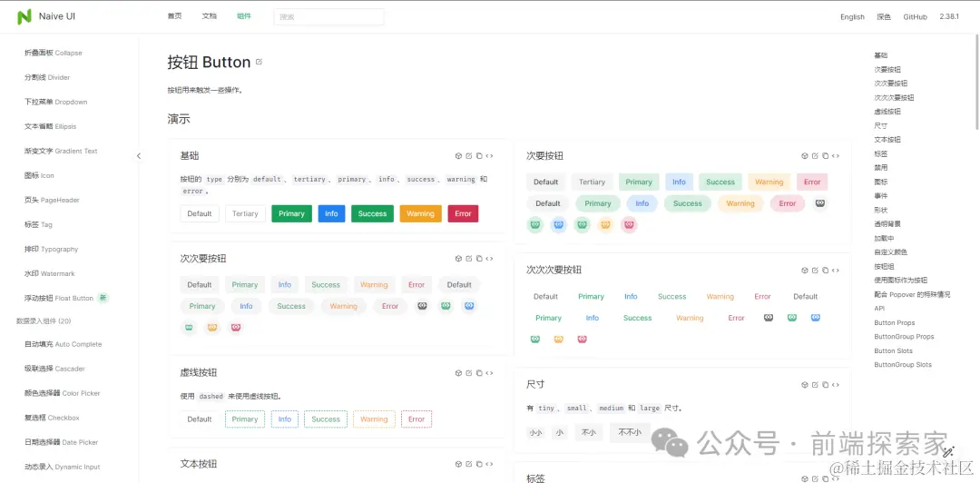Copy code icon in 基础 card
980x483 pixels.
[x=479, y=156]
